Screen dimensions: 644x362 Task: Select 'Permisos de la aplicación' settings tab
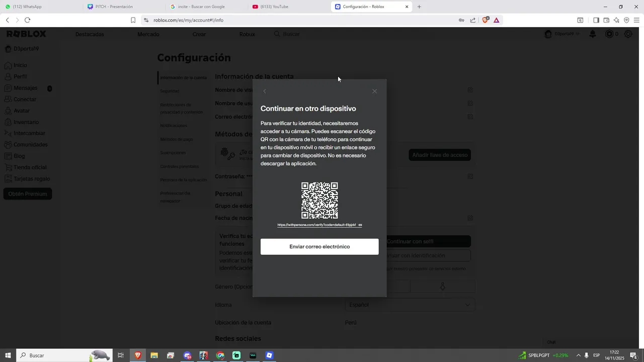point(184,180)
